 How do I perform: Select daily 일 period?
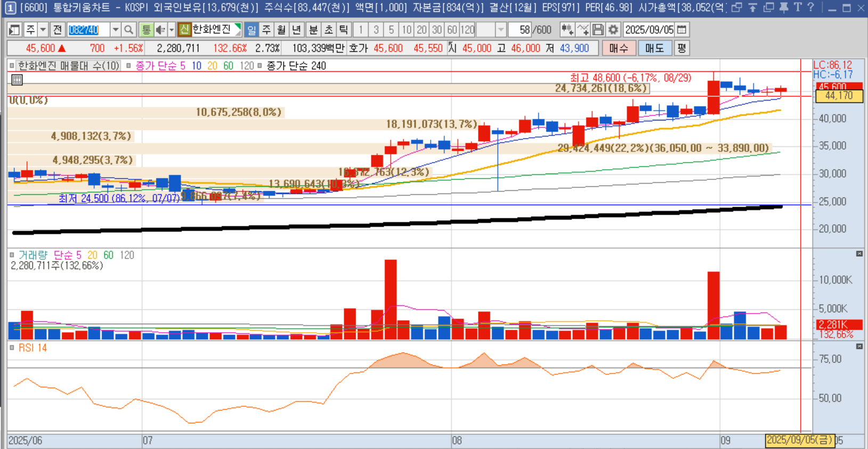(252, 30)
